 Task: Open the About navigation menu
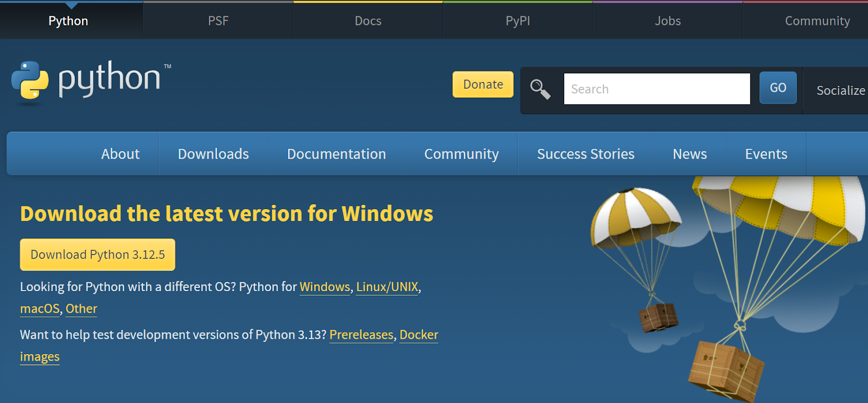120,154
